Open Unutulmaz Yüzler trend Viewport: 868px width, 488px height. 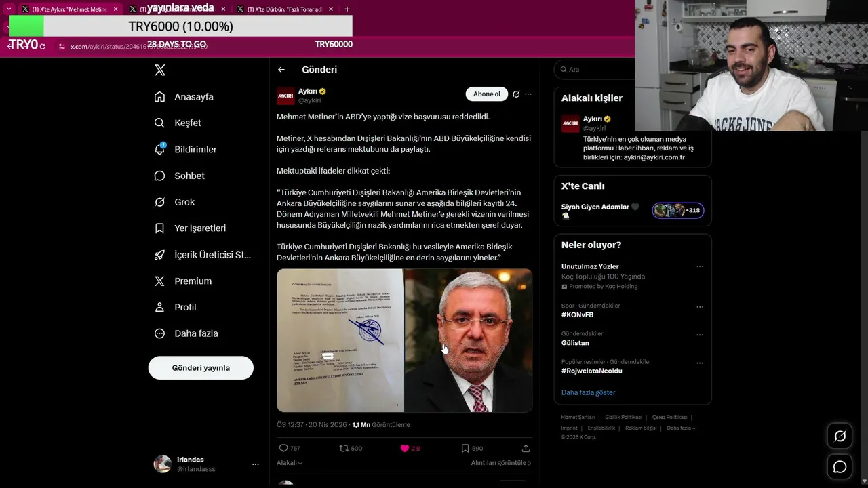click(590, 266)
